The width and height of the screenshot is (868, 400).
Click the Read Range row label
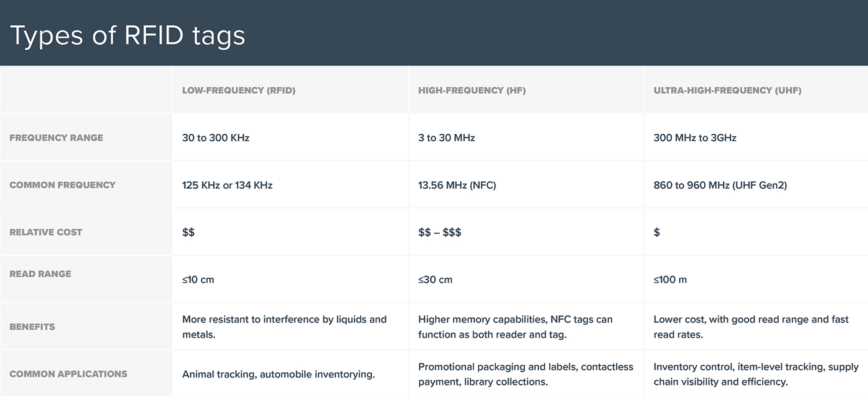pyautogui.click(x=41, y=274)
